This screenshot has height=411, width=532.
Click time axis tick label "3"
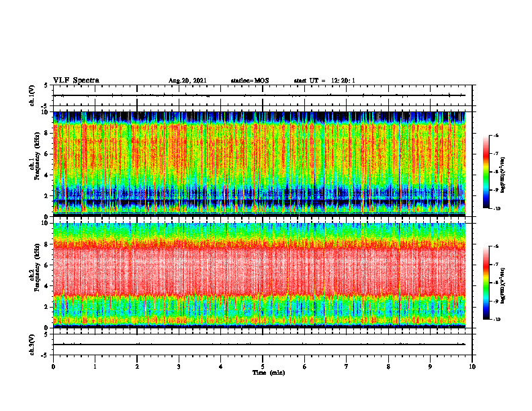coord(179,367)
